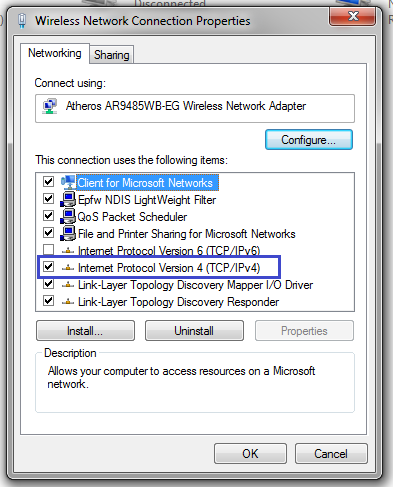Switch to the Sharing tab
Image resolution: width=393 pixels, height=487 pixels.
(112, 55)
